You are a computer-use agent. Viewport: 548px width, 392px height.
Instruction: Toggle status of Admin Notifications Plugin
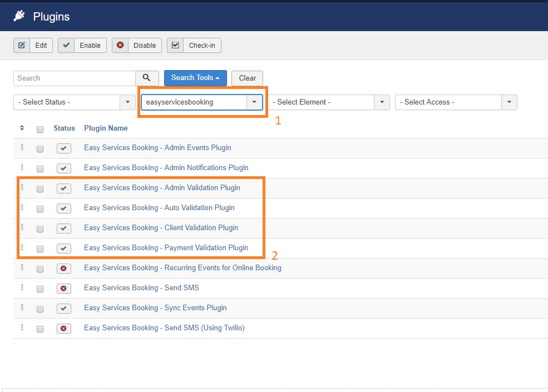click(x=64, y=168)
